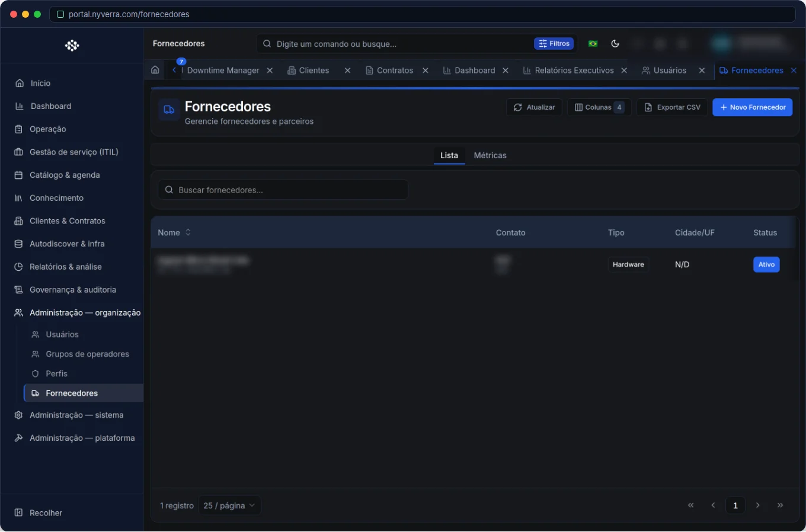Screen dimensions: 806x532
Task: Open the Filtros filter button
Action: pos(554,43)
